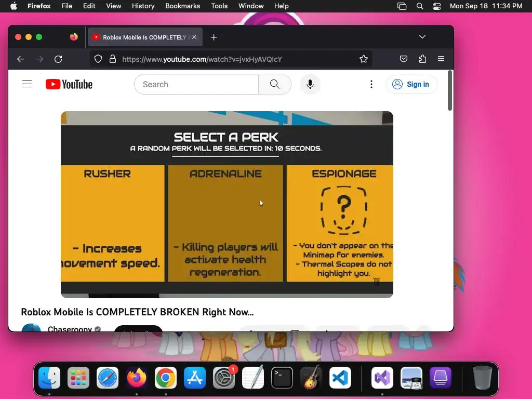This screenshot has height=399, width=532.
Task: Click the screen mirroring menu bar icon
Action: [x=402, y=6]
